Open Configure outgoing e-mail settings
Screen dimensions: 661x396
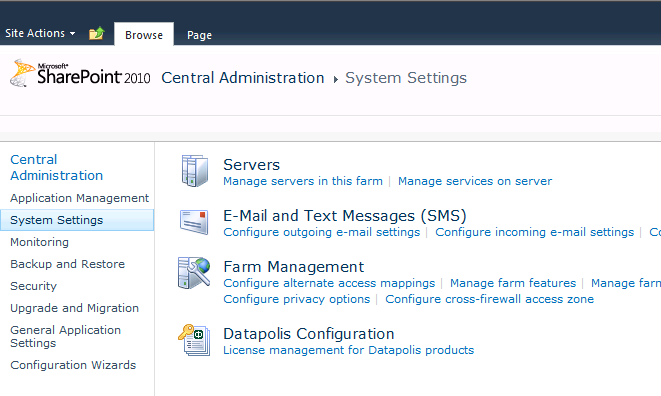click(322, 232)
